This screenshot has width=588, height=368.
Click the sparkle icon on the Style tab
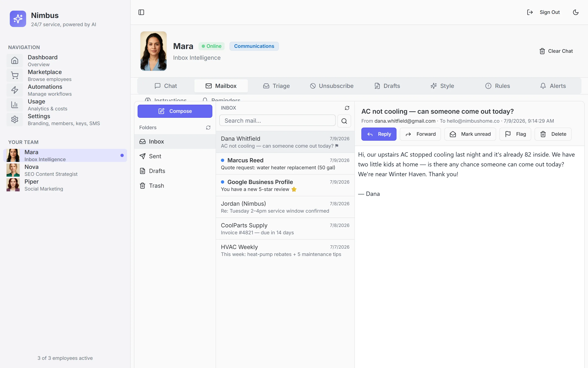pos(434,86)
